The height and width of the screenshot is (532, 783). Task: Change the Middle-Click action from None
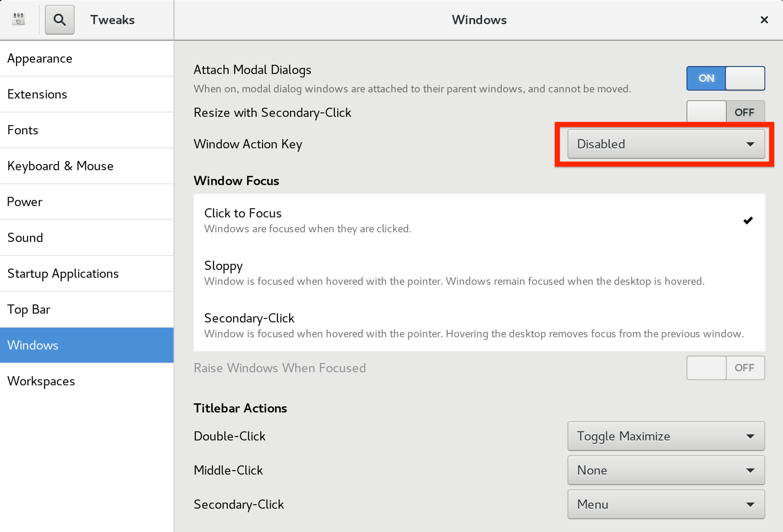click(665, 470)
